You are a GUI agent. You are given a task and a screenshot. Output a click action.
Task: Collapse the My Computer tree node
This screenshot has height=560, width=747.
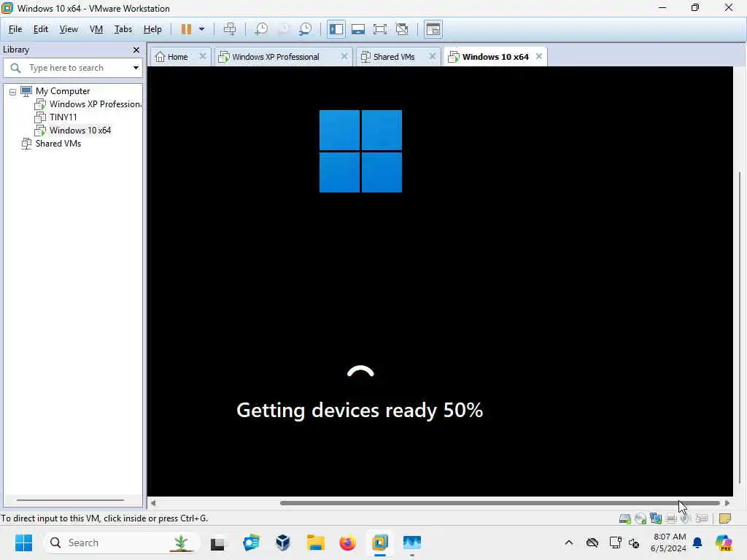(x=13, y=91)
